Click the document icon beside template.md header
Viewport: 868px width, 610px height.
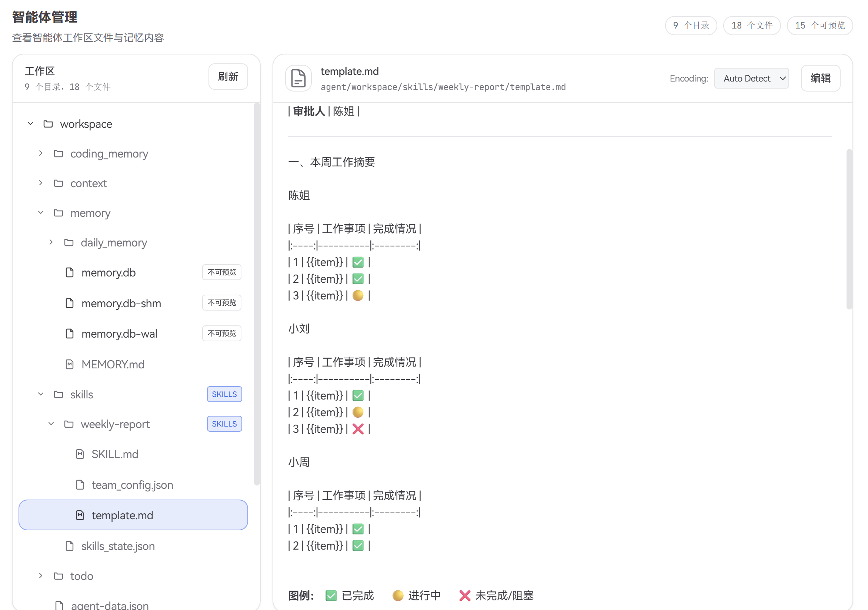click(x=299, y=78)
